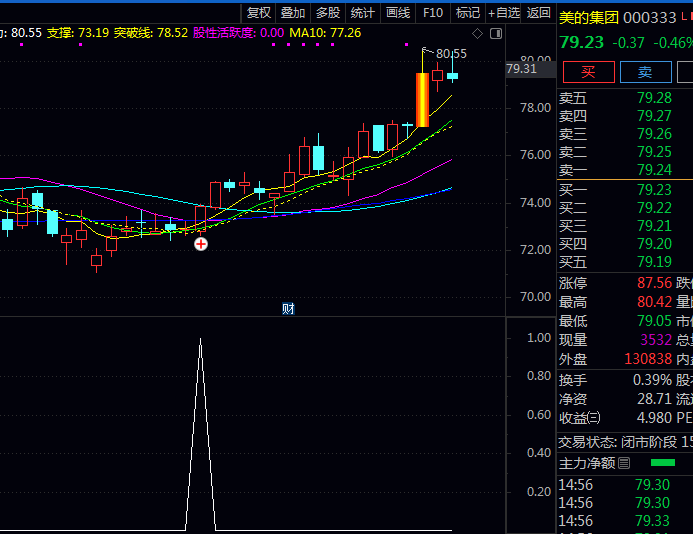Image resolution: width=693 pixels, height=534 pixels.
Task: Open the 复权 adjustment menu
Action: [258, 13]
